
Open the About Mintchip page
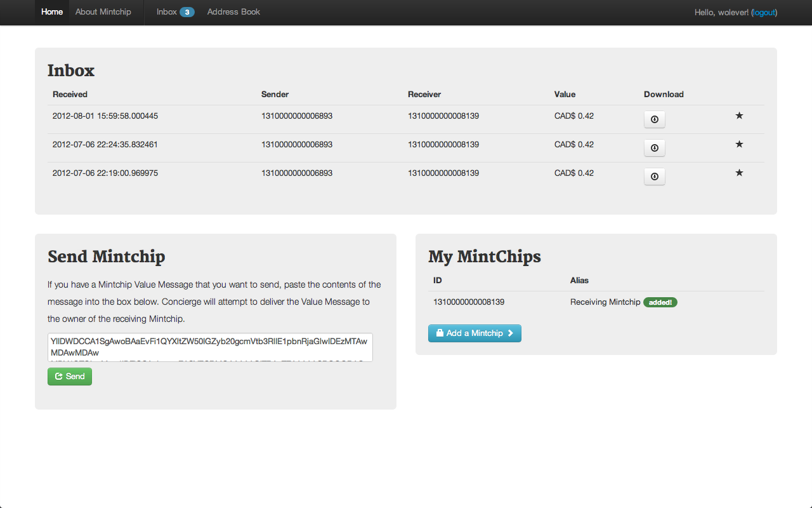[103, 12]
